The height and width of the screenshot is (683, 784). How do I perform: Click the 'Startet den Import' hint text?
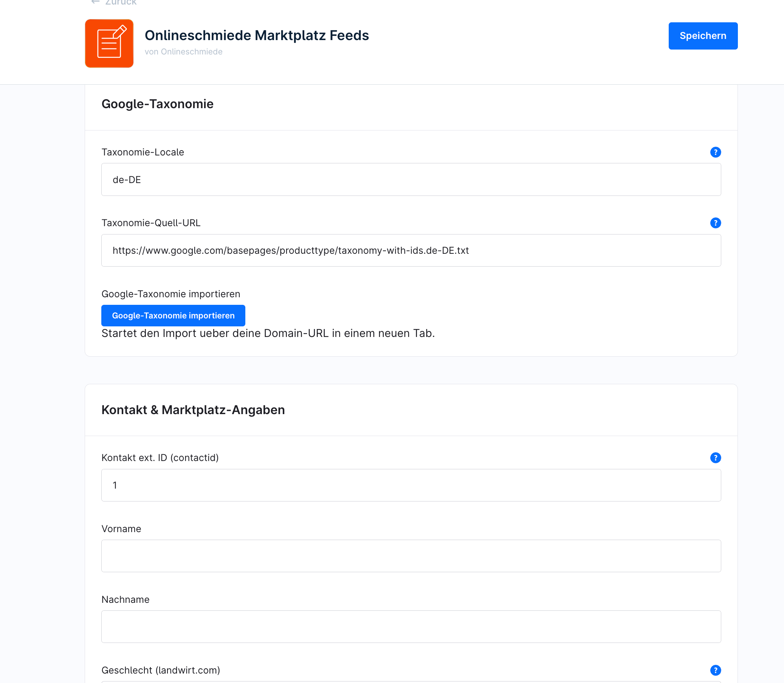click(268, 334)
